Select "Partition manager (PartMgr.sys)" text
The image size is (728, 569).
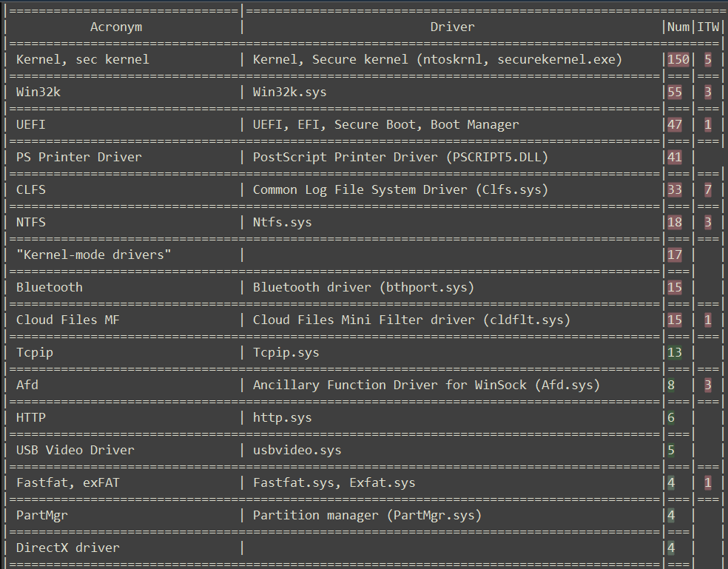click(367, 515)
